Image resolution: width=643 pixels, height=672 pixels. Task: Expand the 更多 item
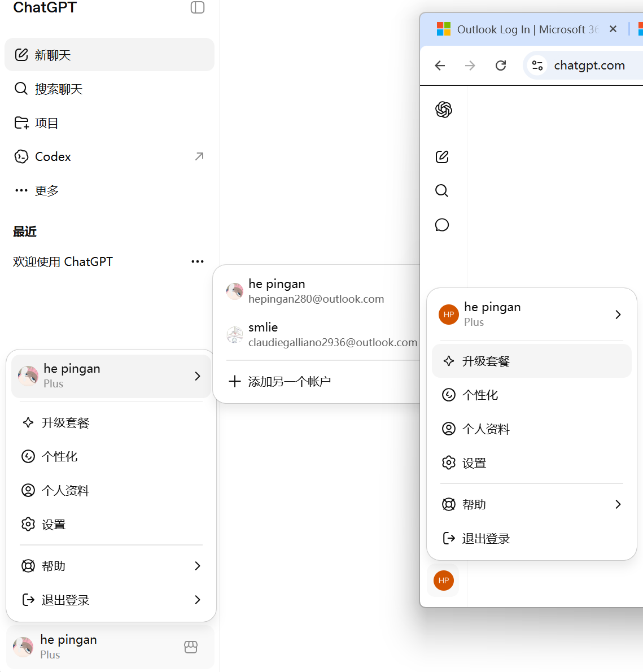[x=110, y=190]
